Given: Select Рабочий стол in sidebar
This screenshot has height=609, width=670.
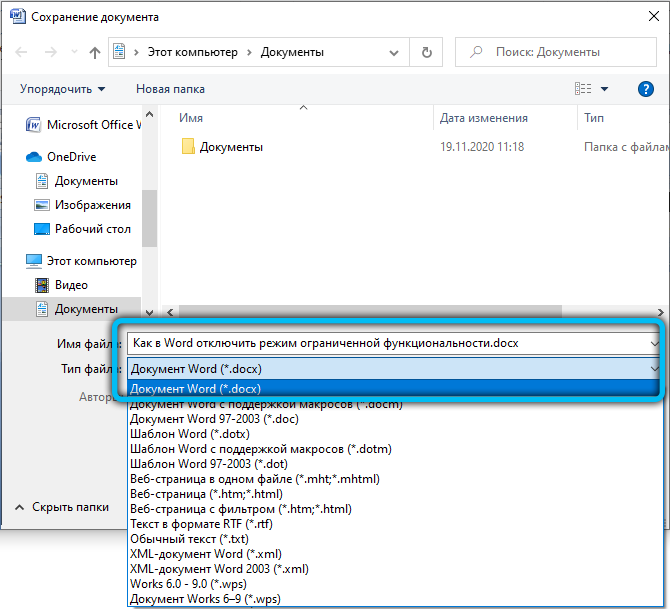Looking at the screenshot, I should click(92, 229).
